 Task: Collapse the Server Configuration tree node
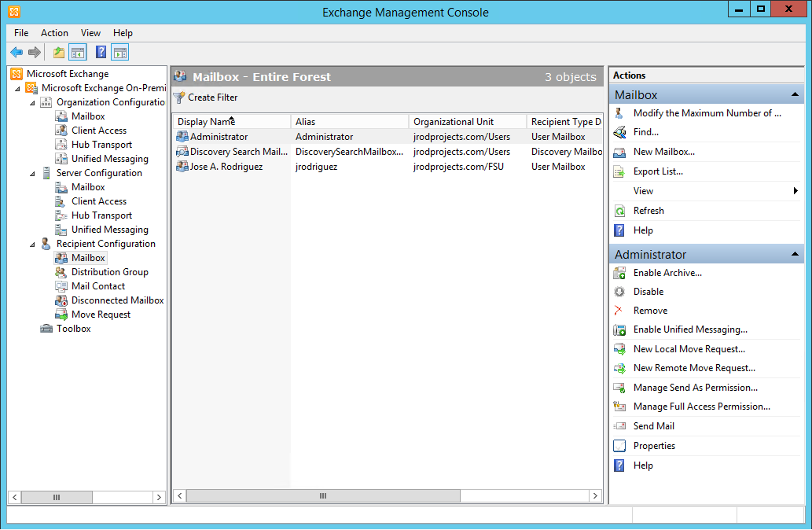tap(32, 174)
